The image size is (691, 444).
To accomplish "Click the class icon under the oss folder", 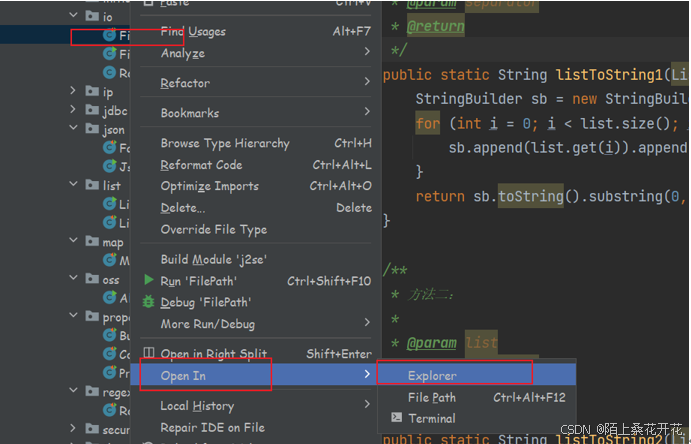I will pyautogui.click(x=109, y=298).
